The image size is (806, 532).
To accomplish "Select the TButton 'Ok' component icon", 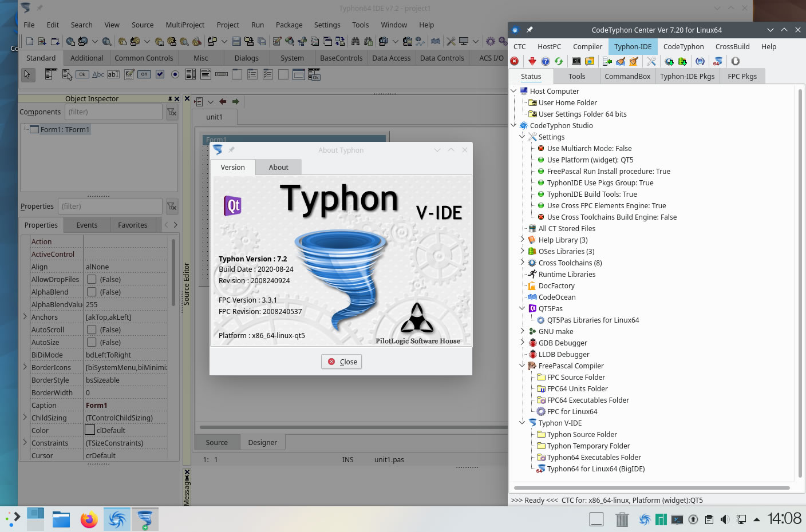I will [x=82, y=74].
